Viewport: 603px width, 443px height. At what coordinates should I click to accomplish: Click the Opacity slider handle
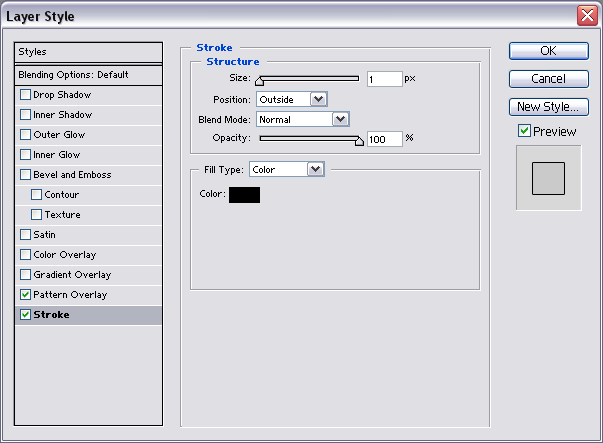tap(359, 141)
